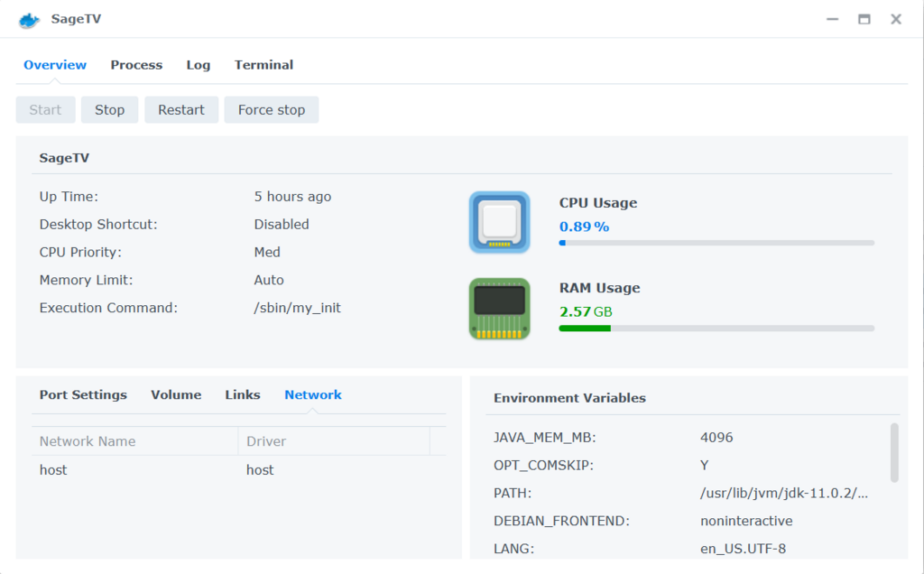Select the Network tab
Image resolution: width=924 pixels, height=574 pixels.
(313, 394)
